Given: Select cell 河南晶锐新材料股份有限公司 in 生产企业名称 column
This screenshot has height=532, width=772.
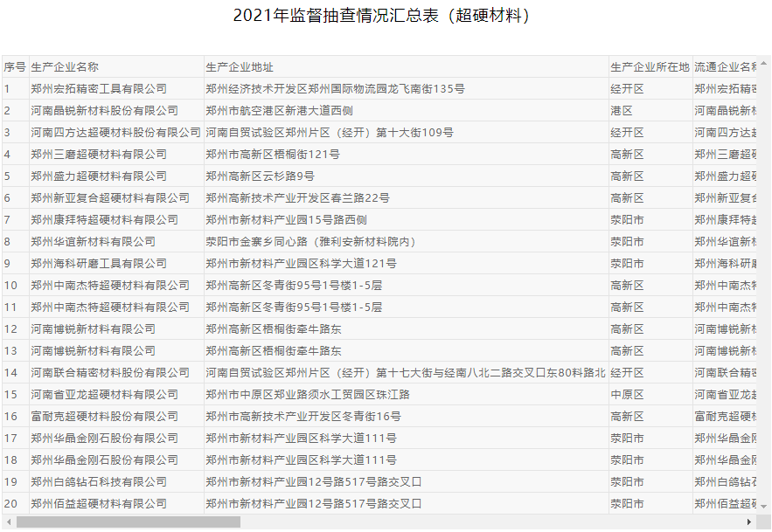Looking at the screenshot, I should (x=116, y=111).
